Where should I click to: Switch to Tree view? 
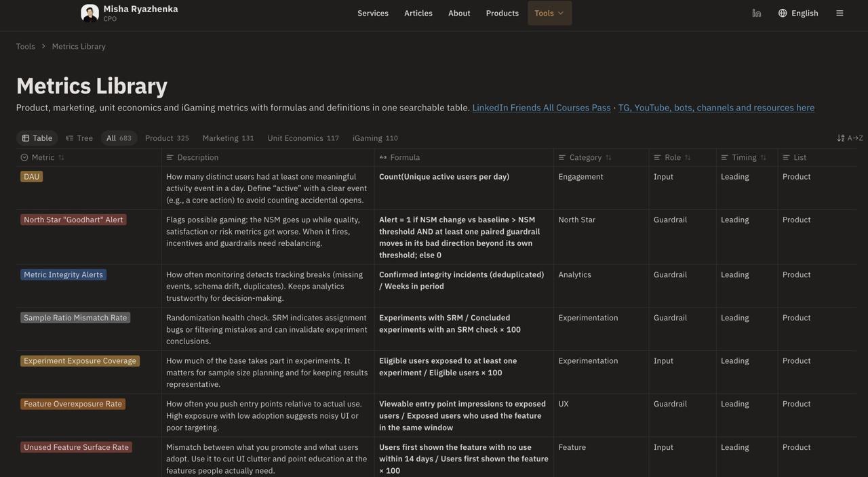[79, 138]
